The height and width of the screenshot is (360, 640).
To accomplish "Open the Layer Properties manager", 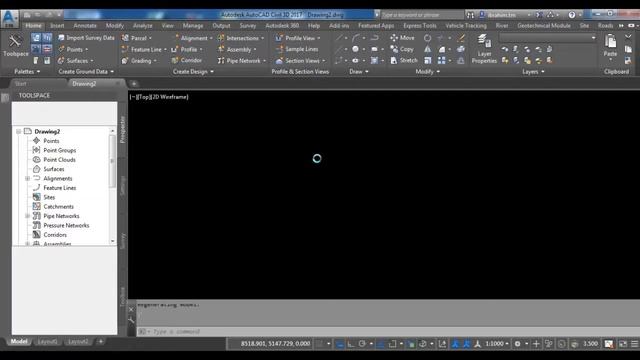I will click(x=484, y=49).
